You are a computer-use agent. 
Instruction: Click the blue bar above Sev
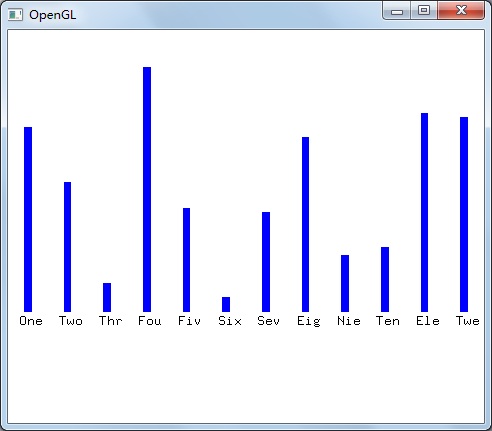(266, 262)
